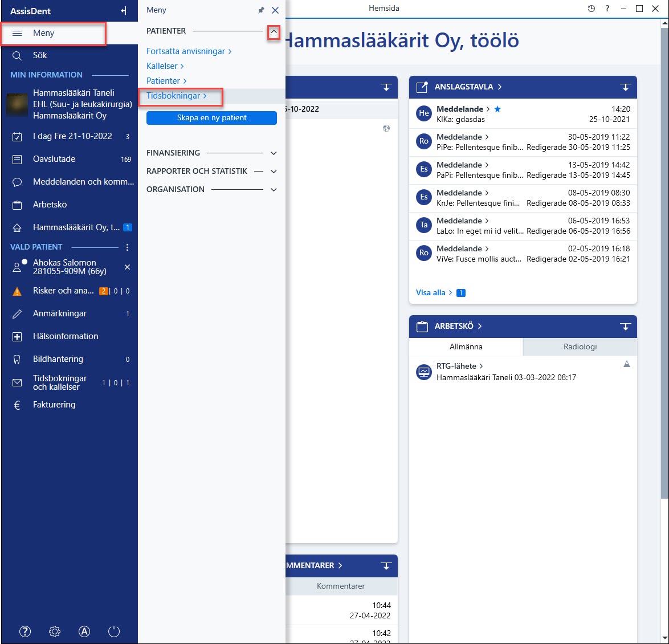Click the scrollbar down arrow

click(x=665, y=639)
